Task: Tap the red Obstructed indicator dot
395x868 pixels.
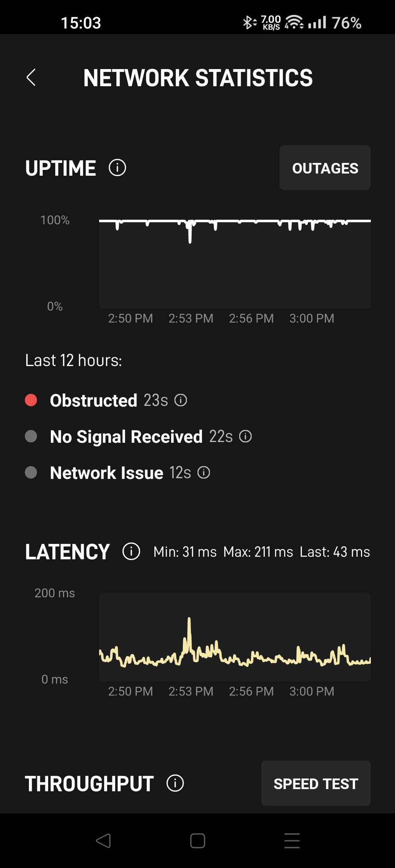Action: click(x=31, y=400)
